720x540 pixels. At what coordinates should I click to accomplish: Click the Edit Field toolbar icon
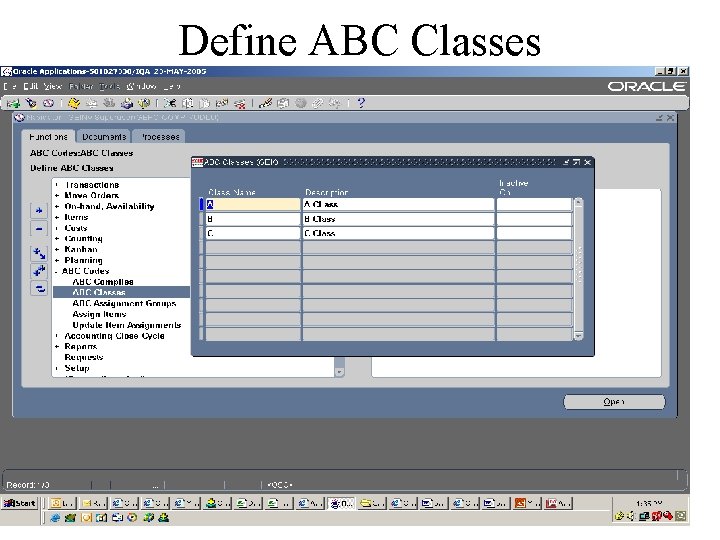(x=265, y=103)
